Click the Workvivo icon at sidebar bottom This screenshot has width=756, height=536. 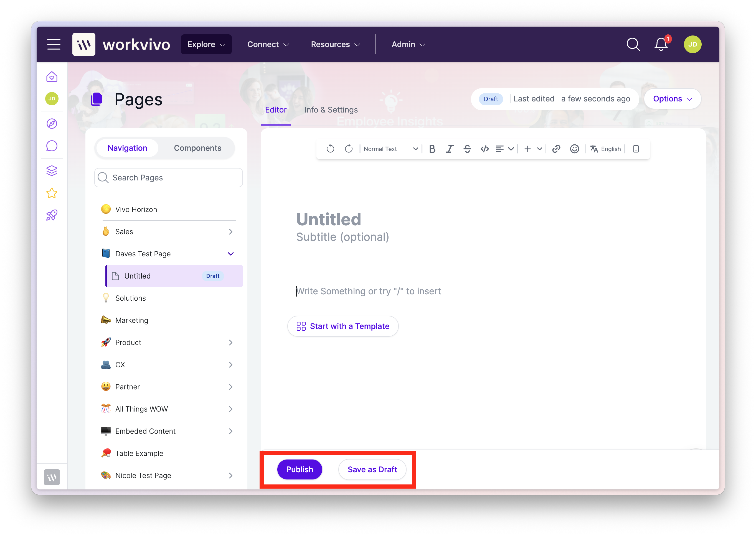[x=52, y=477]
